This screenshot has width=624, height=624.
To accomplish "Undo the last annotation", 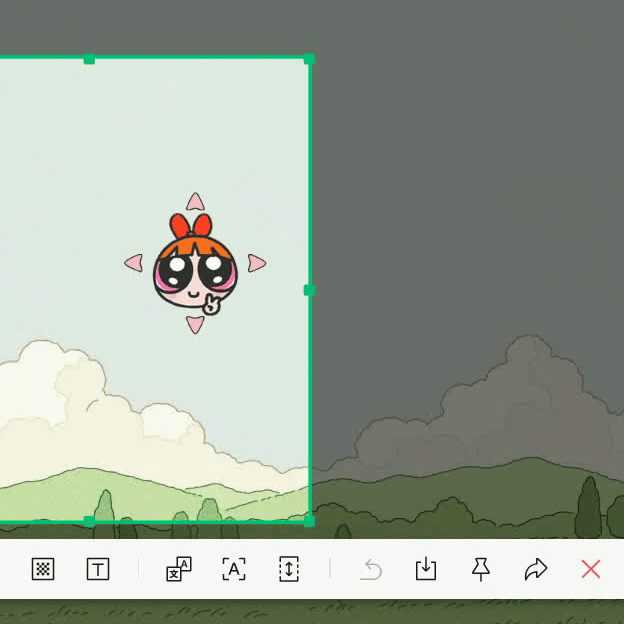I will [x=371, y=569].
